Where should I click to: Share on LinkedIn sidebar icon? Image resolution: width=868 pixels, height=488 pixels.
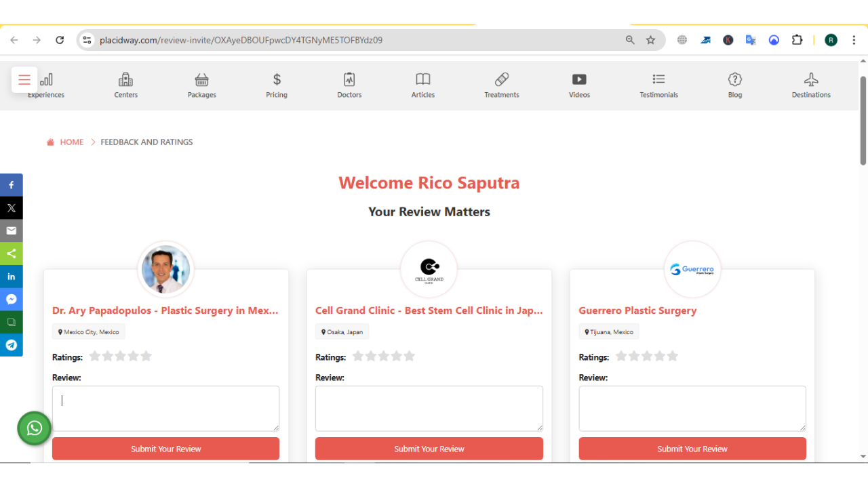point(12,277)
